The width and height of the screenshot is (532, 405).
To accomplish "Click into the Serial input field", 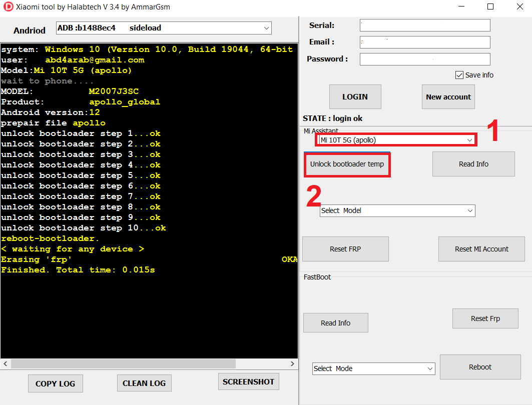I will [425, 25].
